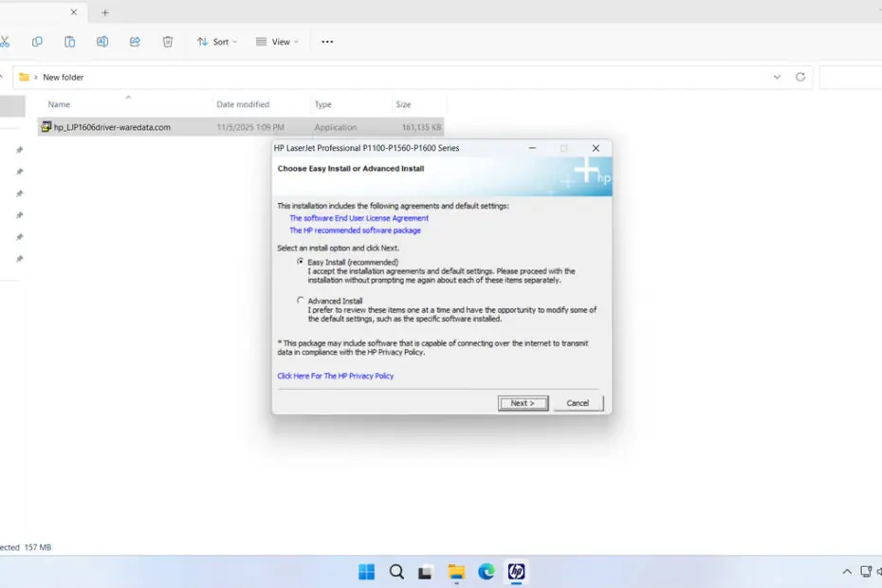Click the Refresh icon next to the address bar
Screen dimensions: 882x588
(x=801, y=77)
